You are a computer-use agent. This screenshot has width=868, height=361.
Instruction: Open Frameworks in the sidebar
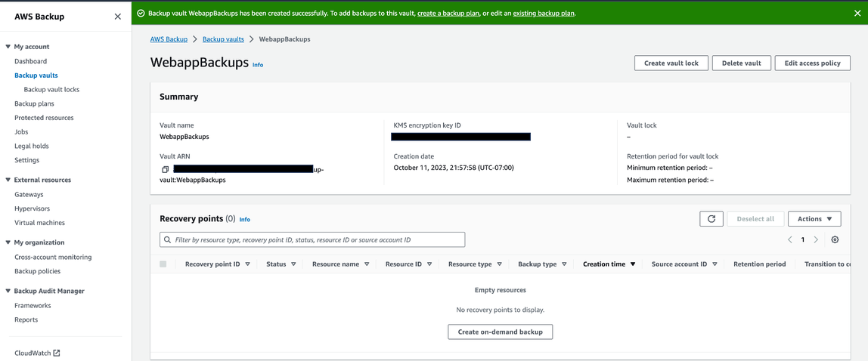(33, 306)
